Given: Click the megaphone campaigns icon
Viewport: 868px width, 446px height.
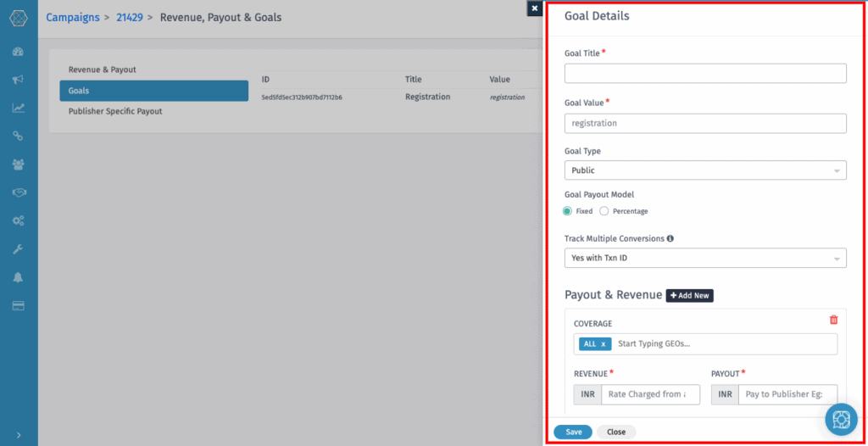Looking at the screenshot, I should coord(18,80).
